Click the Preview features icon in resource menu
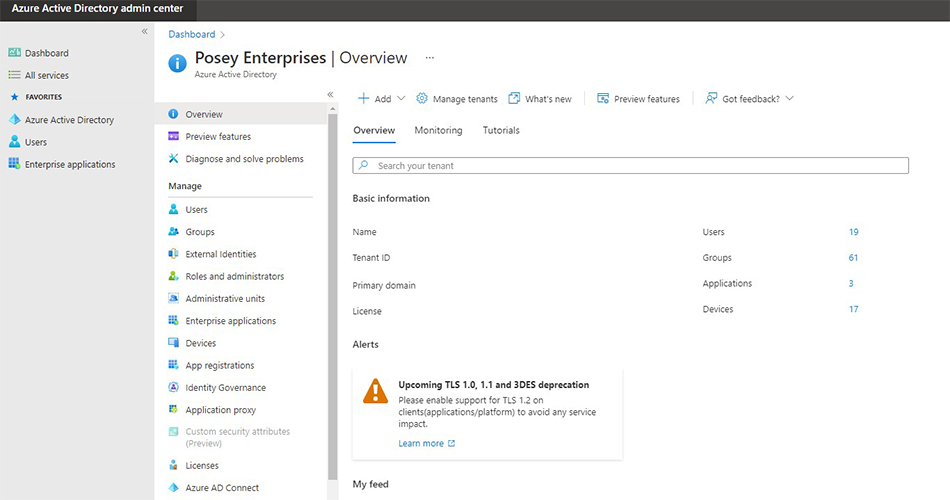 click(x=173, y=136)
